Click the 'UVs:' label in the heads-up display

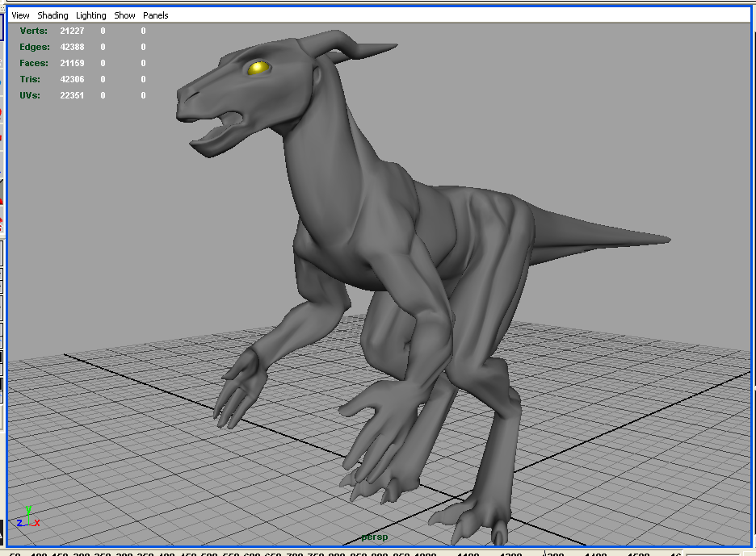pyautogui.click(x=30, y=95)
